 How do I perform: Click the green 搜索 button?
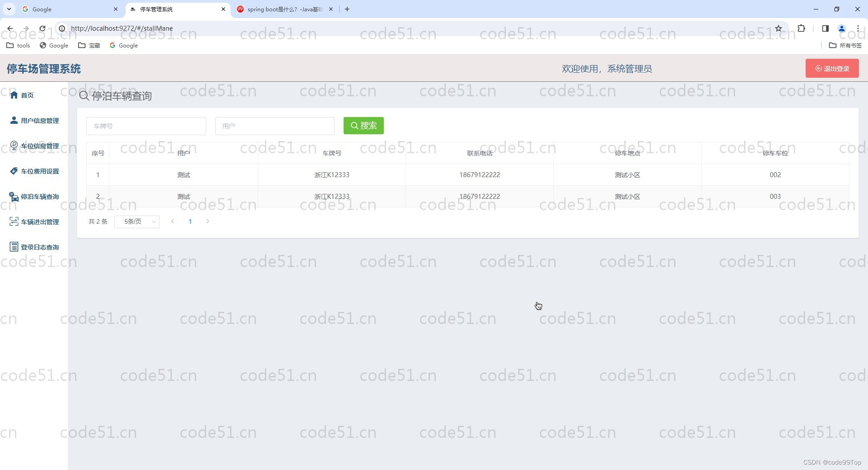[x=363, y=126]
